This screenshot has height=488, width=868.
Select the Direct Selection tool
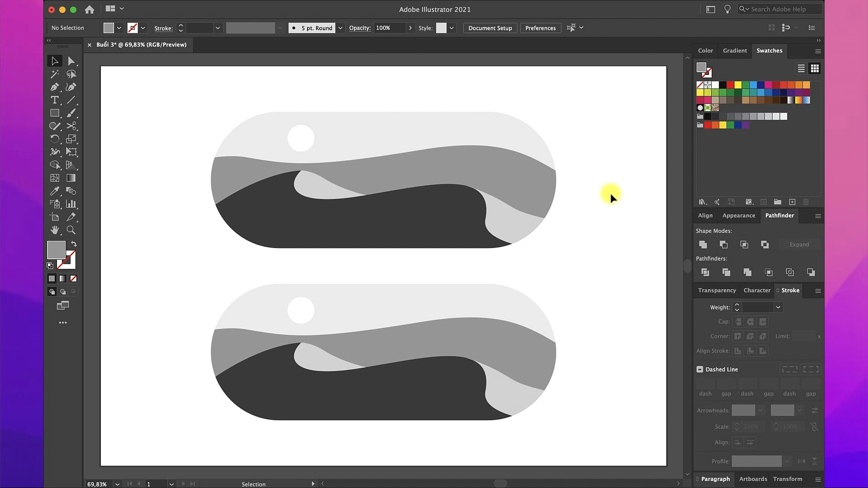pos(71,61)
